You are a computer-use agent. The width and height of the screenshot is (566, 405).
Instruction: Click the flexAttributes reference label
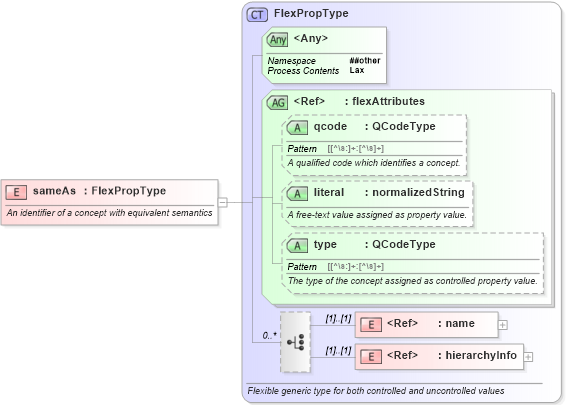click(388, 101)
